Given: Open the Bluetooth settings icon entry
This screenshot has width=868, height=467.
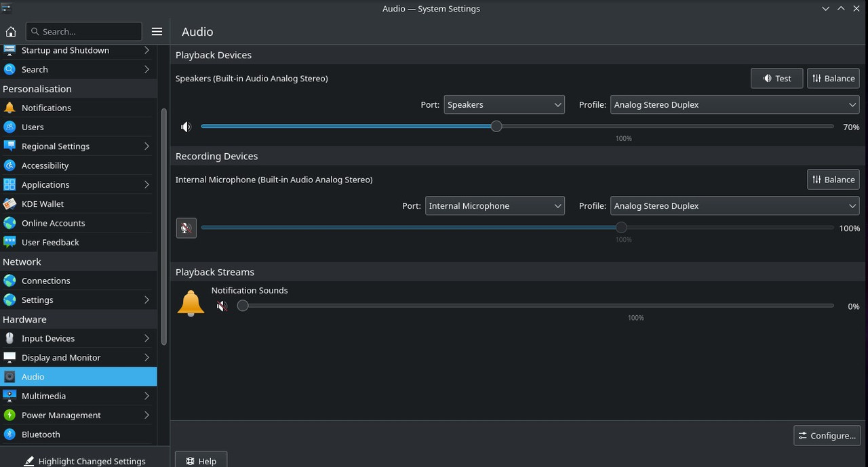Looking at the screenshot, I should coord(9,434).
